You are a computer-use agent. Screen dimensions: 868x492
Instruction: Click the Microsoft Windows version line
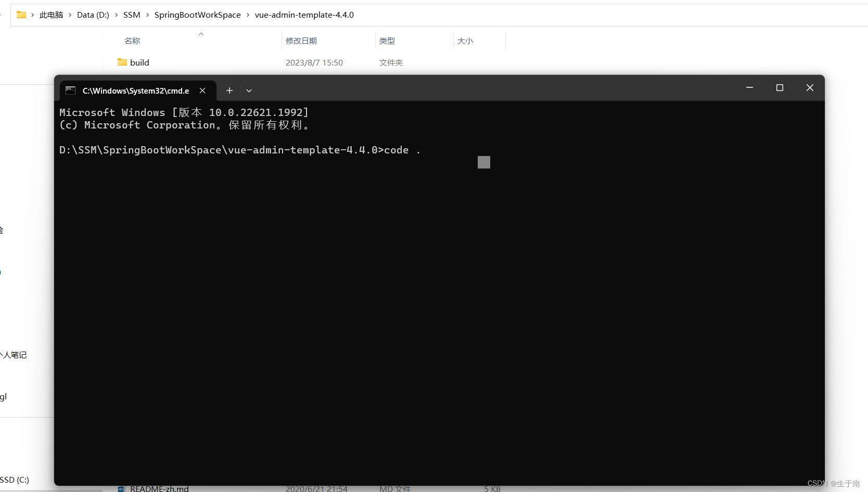pyautogui.click(x=184, y=112)
